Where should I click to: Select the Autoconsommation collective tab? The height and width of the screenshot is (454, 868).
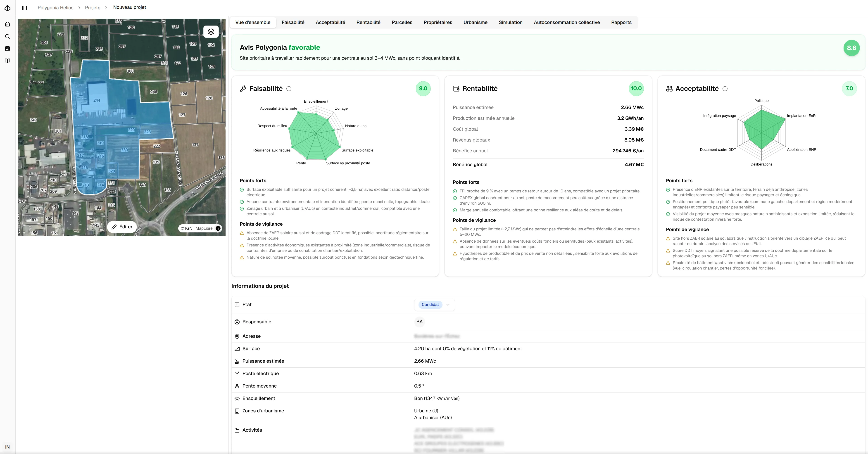click(x=567, y=23)
